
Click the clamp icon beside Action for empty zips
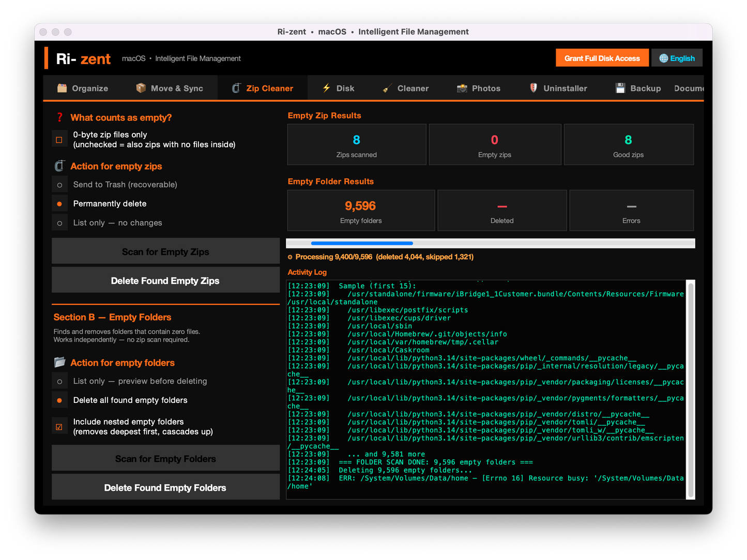(x=59, y=166)
